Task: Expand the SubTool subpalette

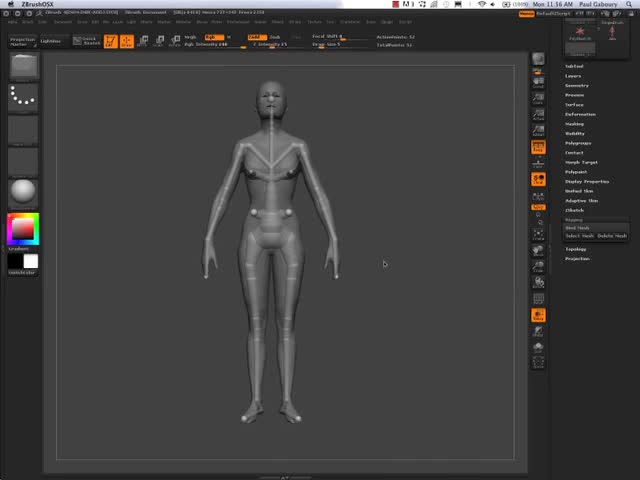Action: click(574, 66)
